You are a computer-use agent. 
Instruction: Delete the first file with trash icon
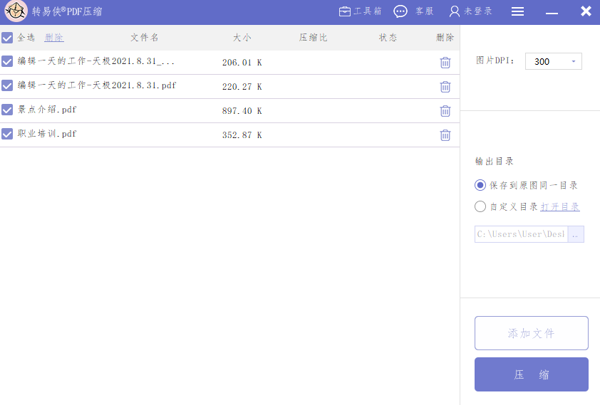click(x=445, y=62)
